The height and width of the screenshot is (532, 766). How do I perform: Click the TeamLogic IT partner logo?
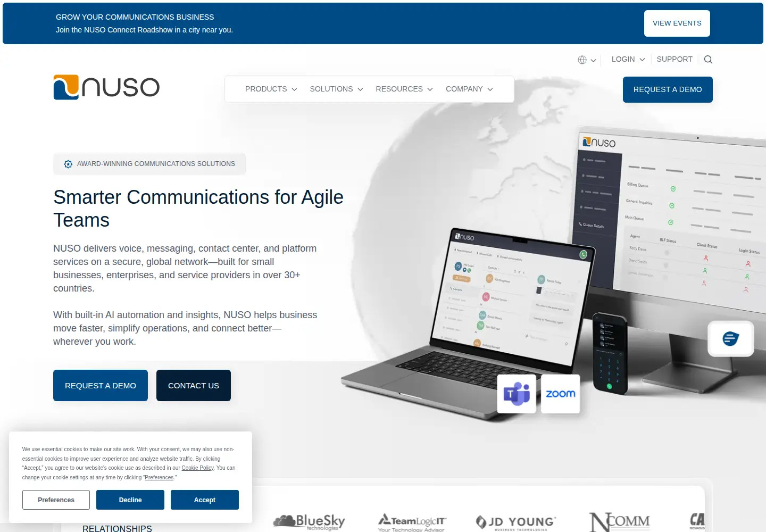412,522
